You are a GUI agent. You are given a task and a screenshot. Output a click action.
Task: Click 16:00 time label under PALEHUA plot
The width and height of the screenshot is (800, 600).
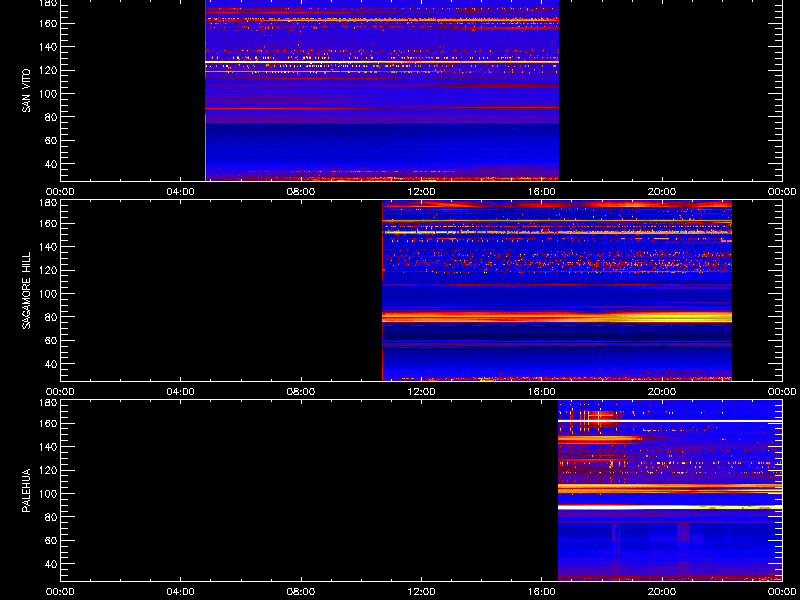(x=542, y=592)
